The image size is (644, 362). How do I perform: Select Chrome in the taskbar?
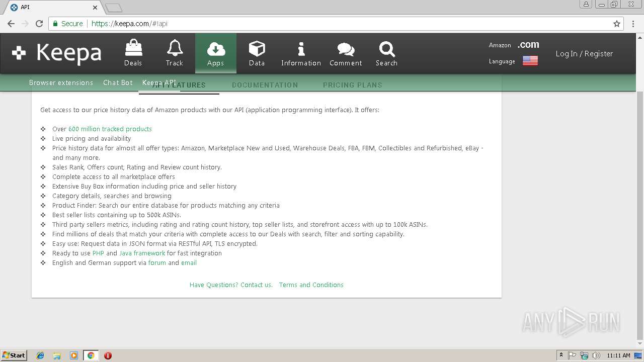point(91,355)
